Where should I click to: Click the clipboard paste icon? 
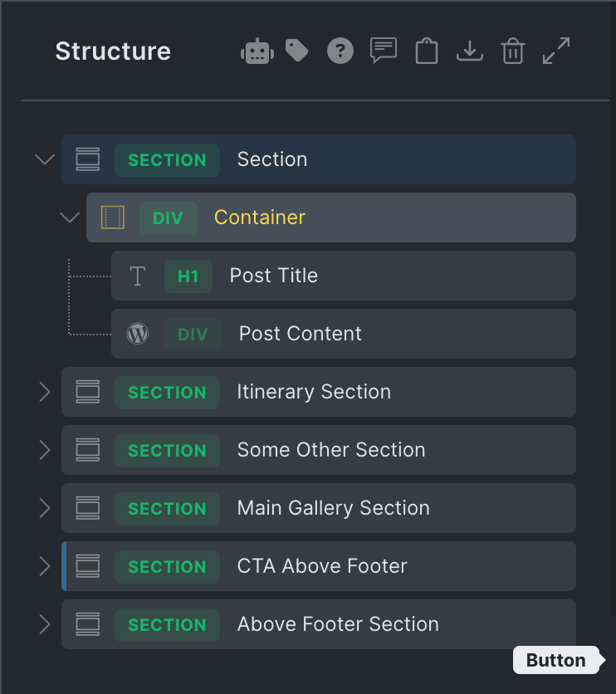(x=427, y=51)
